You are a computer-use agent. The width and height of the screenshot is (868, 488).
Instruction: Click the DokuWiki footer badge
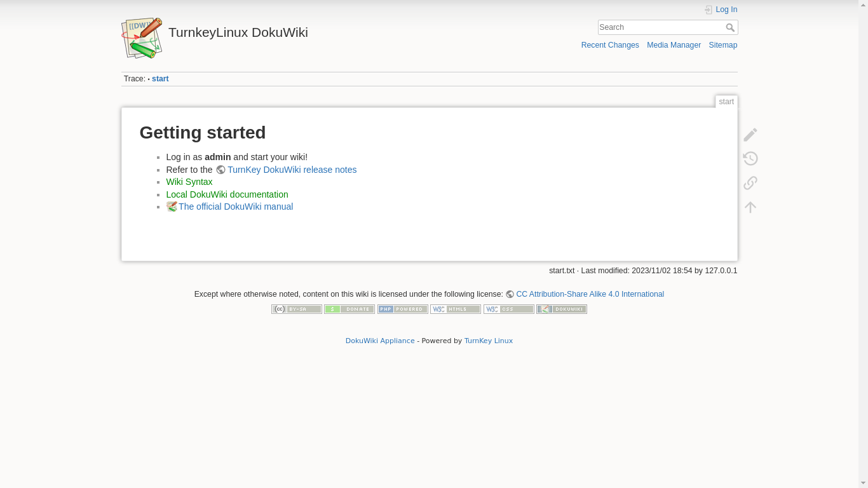pos(561,309)
